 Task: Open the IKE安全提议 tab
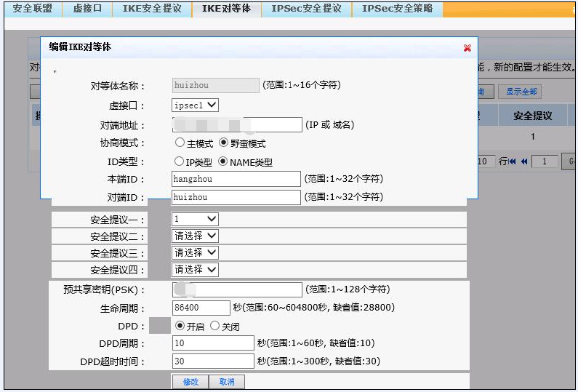(152, 9)
